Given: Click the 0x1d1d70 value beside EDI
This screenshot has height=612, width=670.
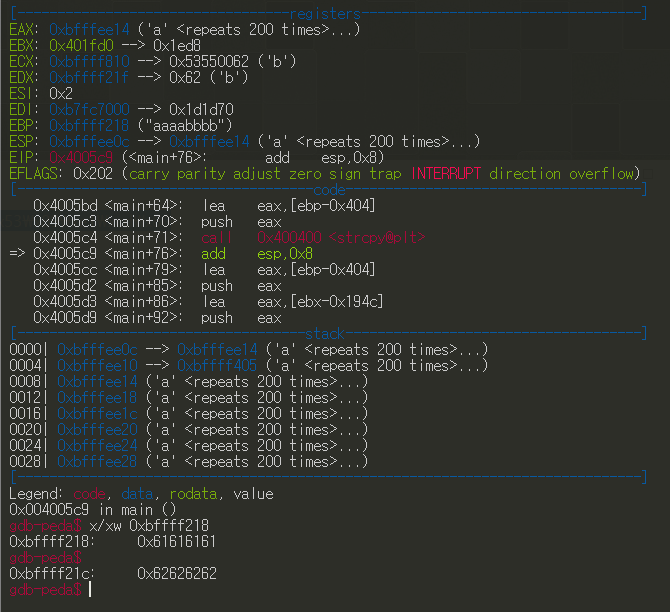Looking at the screenshot, I should [201, 109].
